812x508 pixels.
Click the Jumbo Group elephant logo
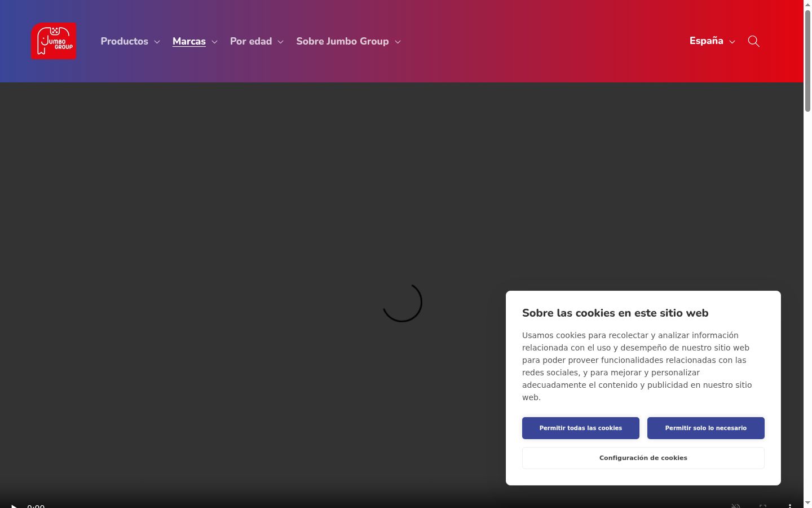pos(54,41)
